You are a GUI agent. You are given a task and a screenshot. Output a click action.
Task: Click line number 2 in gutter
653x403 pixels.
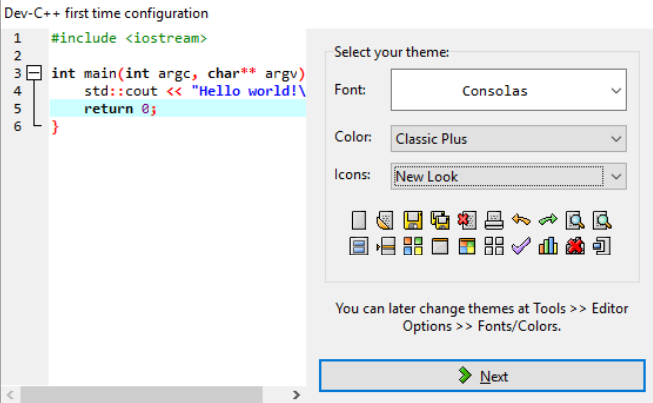point(17,56)
